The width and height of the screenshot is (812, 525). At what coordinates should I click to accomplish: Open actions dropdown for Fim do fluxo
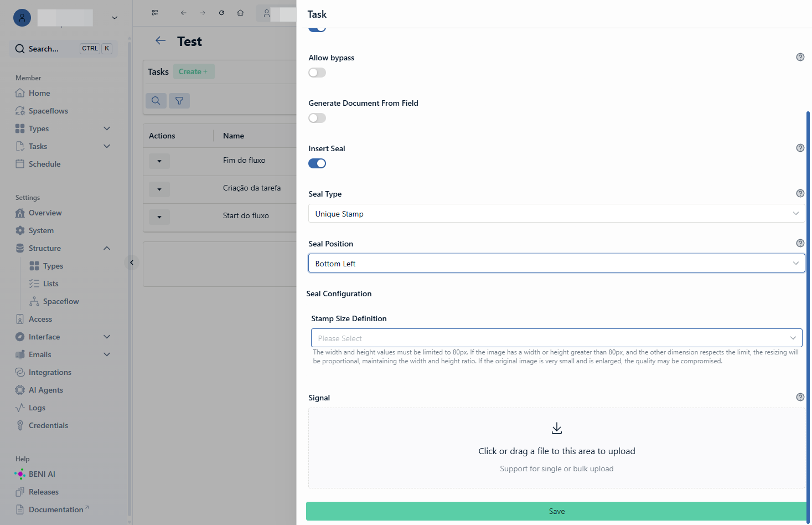click(x=159, y=161)
